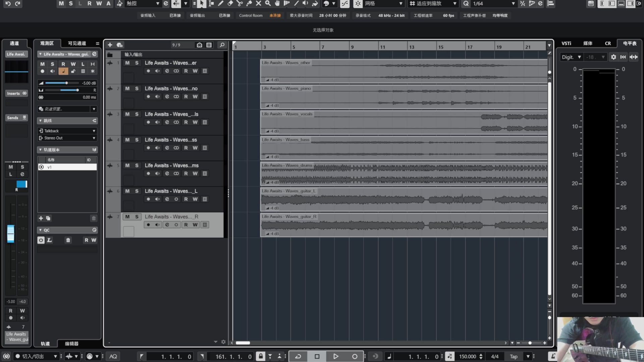
Task: Select the Mute X tool
Action: tap(258, 4)
